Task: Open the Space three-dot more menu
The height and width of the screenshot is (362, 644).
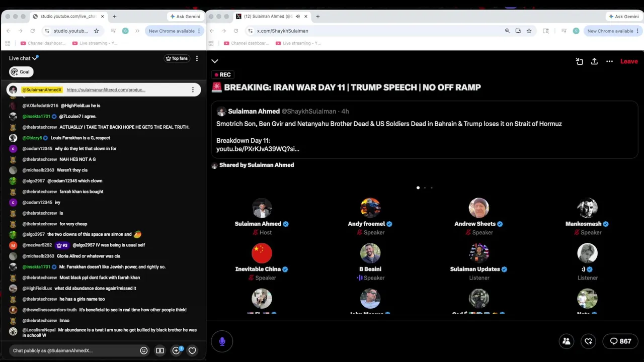Action: pyautogui.click(x=609, y=61)
